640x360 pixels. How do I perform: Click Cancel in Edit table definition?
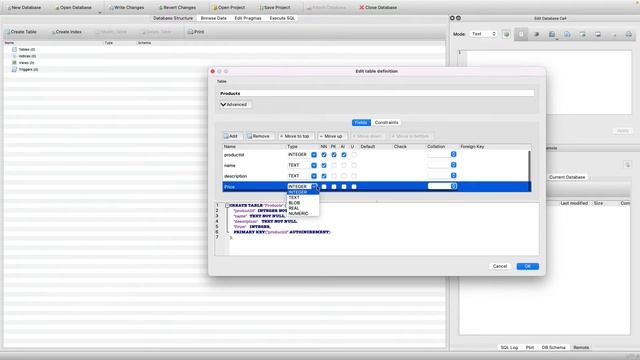[x=500, y=266]
